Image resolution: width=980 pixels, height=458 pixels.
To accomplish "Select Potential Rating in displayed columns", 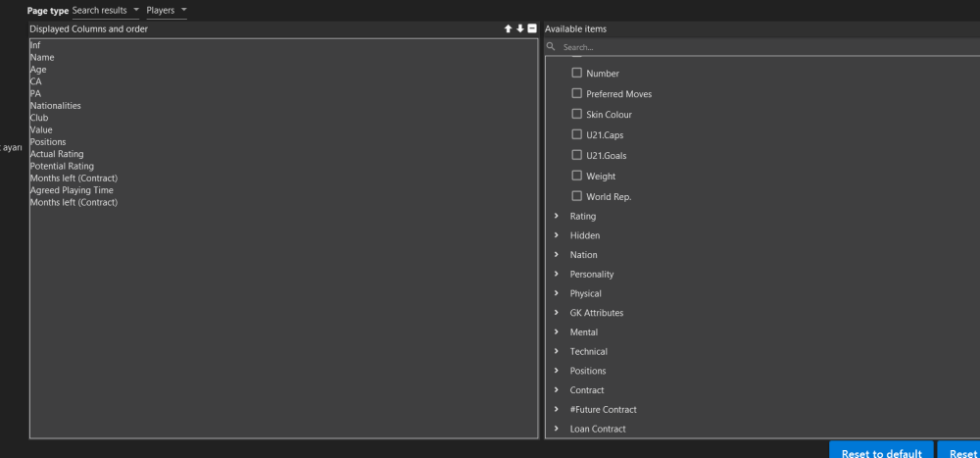I will pyautogui.click(x=62, y=167).
